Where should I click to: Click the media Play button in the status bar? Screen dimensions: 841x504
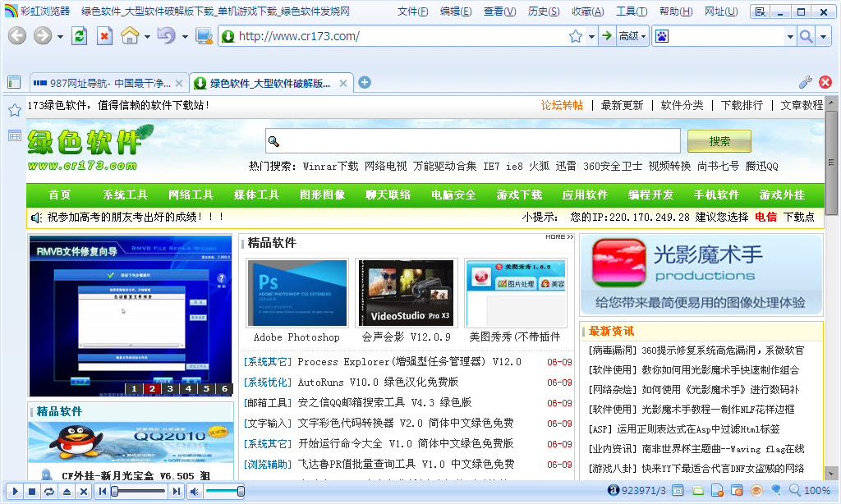(x=15, y=491)
